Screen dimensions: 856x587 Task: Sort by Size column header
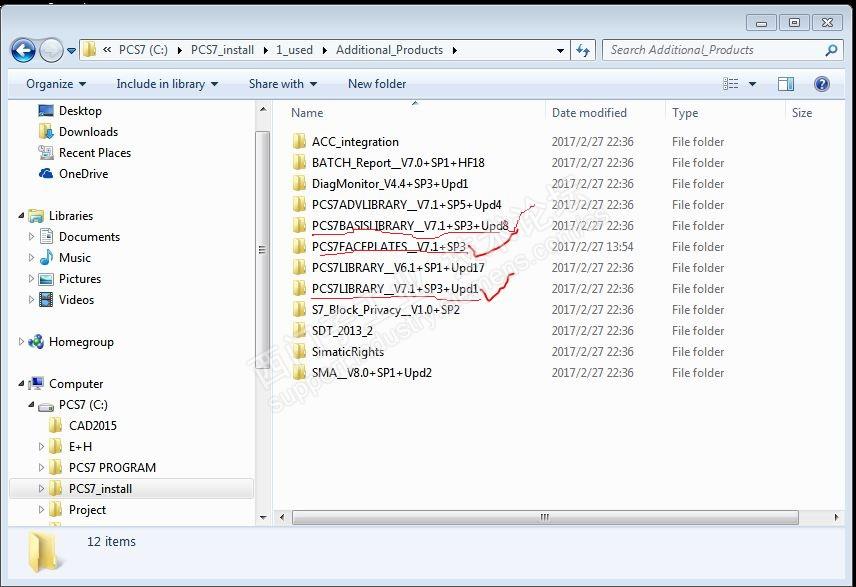(x=802, y=113)
